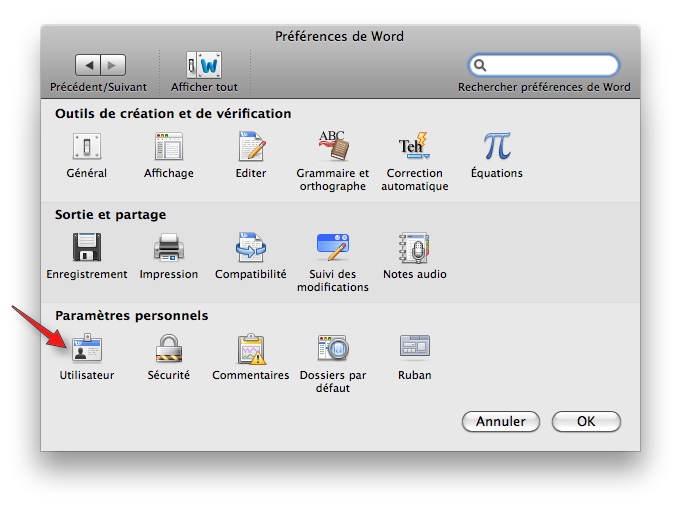Open the Impression printer icon
The image size is (679, 506).
(x=169, y=247)
